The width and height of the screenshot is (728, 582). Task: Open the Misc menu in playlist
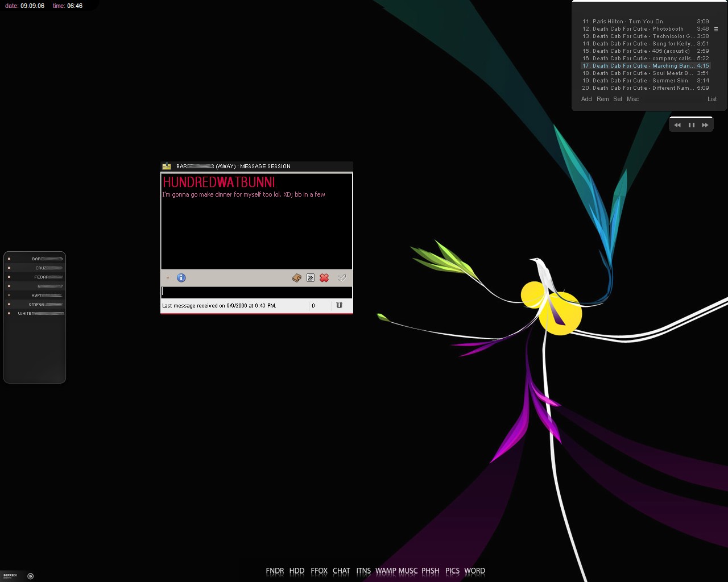[632, 99]
